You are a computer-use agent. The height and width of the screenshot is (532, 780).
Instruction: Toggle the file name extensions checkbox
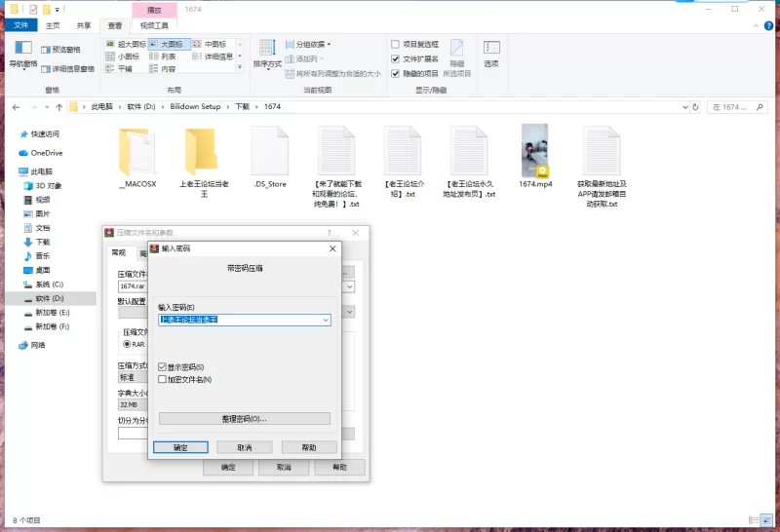(395, 58)
